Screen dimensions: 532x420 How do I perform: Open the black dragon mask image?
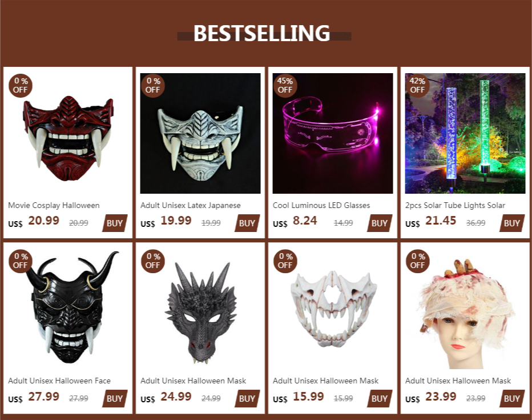click(200, 309)
